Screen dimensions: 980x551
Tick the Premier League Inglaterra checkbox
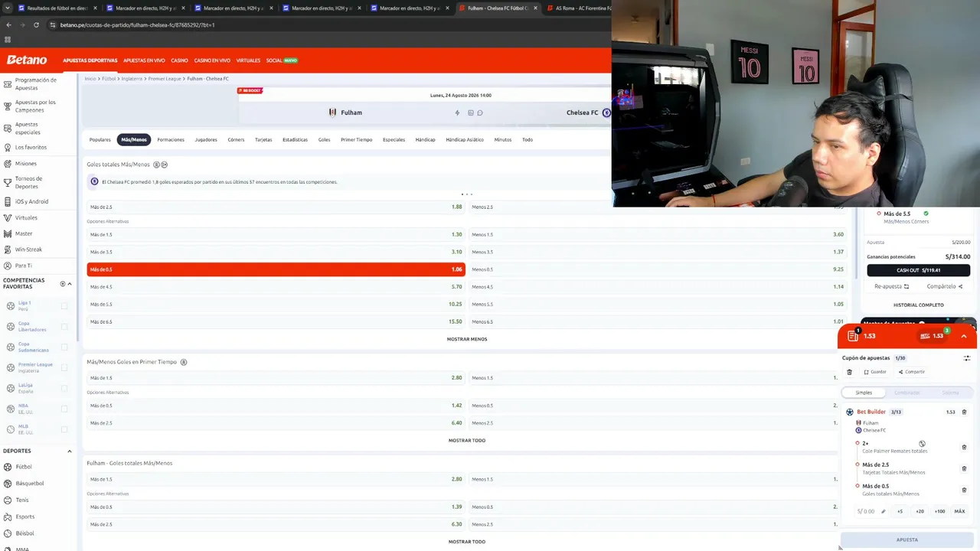64,367
